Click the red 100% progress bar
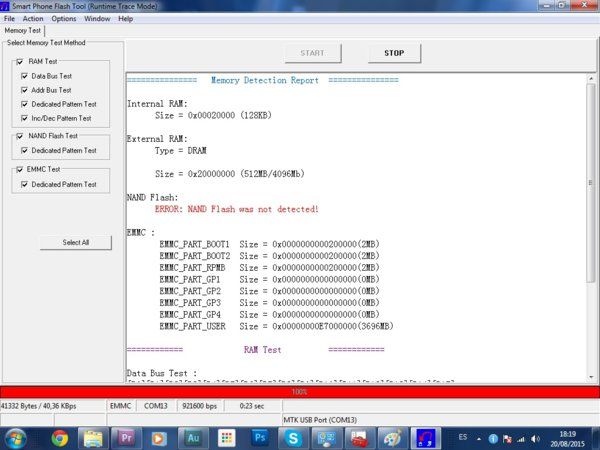Screen dimensions: 600x450 pyautogui.click(x=300, y=392)
